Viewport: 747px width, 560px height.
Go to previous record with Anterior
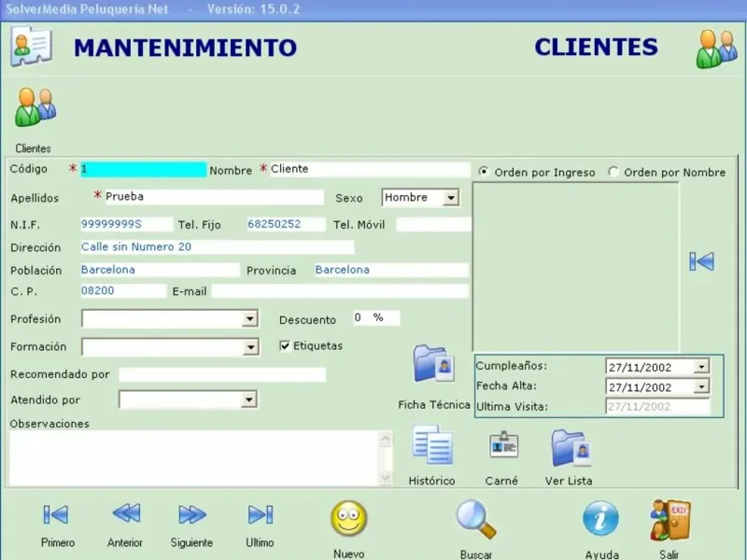126,514
